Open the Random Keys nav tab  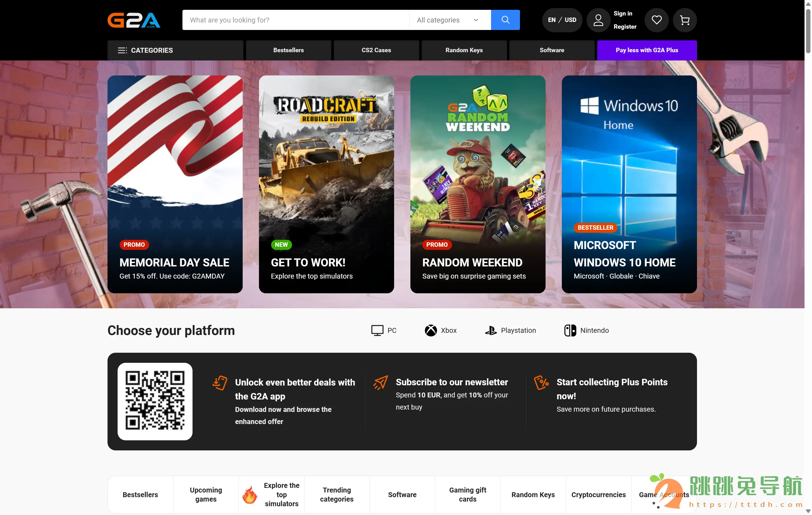click(464, 50)
